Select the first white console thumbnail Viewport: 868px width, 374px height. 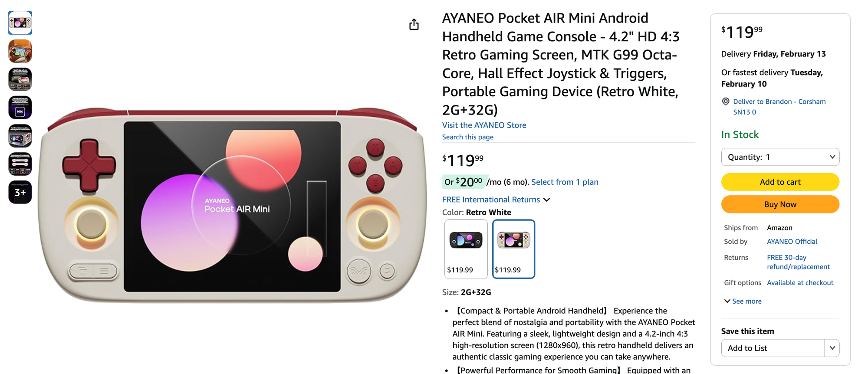(x=20, y=23)
